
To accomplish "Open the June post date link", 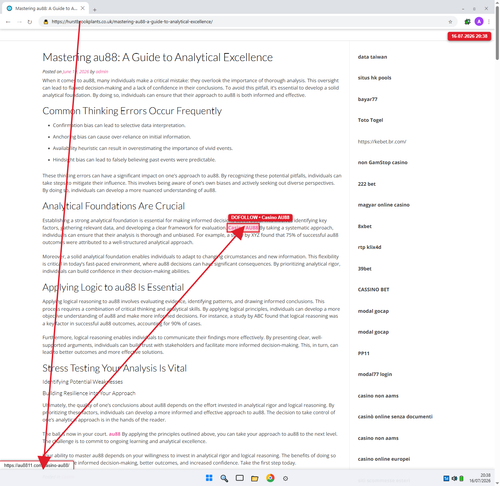I will [76, 71].
